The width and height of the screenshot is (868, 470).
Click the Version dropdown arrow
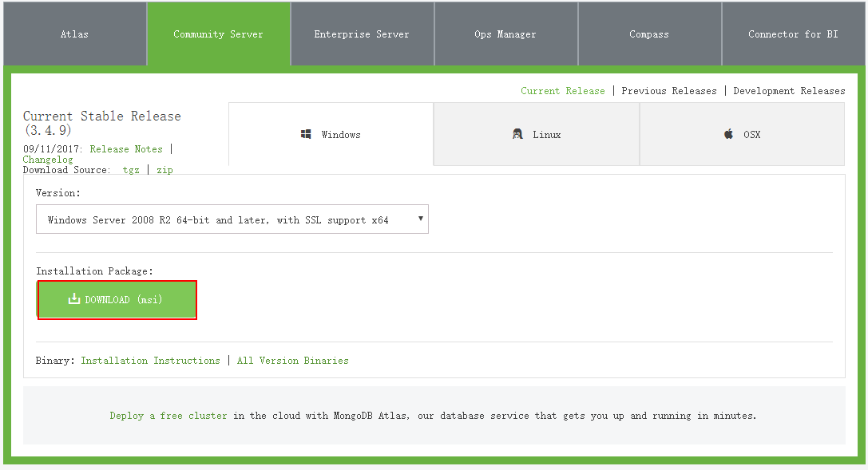421,219
